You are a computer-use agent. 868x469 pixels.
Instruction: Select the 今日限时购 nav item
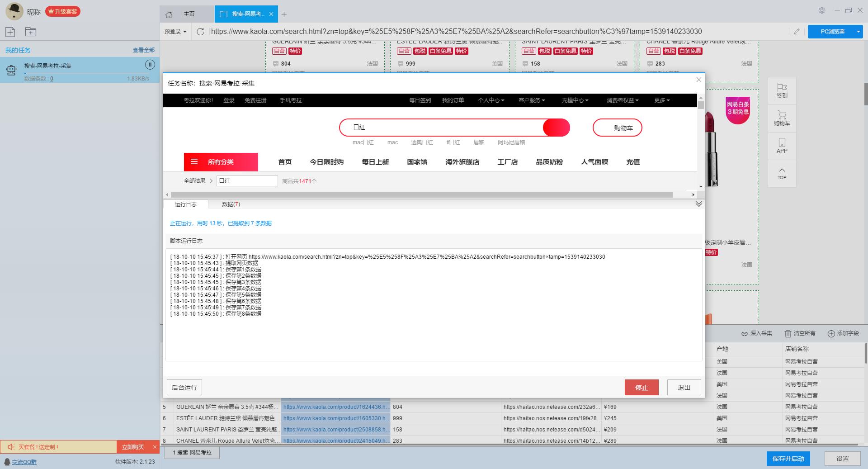[x=327, y=162]
